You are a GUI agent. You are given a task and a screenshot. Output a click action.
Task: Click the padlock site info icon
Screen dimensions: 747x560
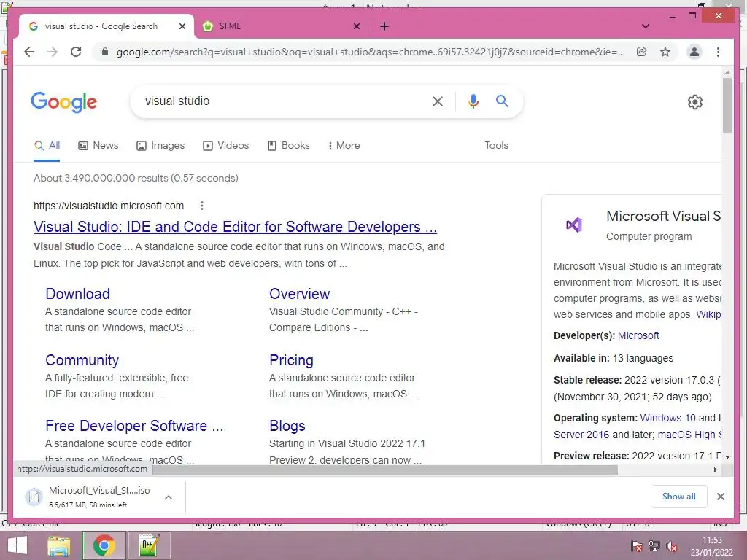coord(105,52)
